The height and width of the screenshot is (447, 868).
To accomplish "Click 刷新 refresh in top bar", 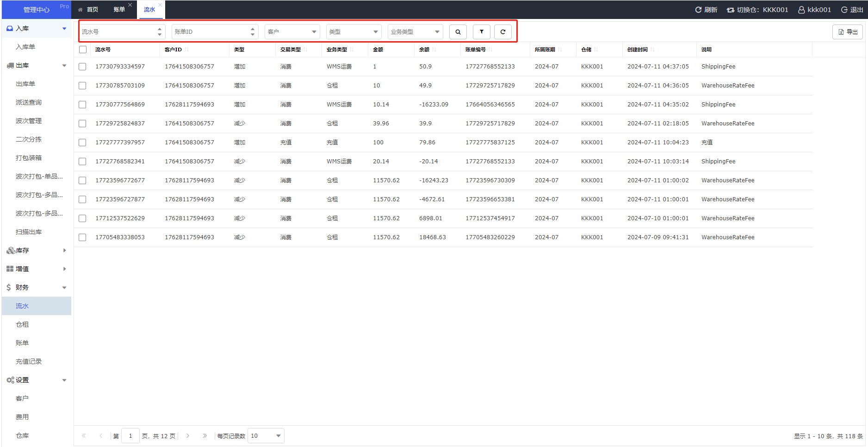I will (x=706, y=10).
